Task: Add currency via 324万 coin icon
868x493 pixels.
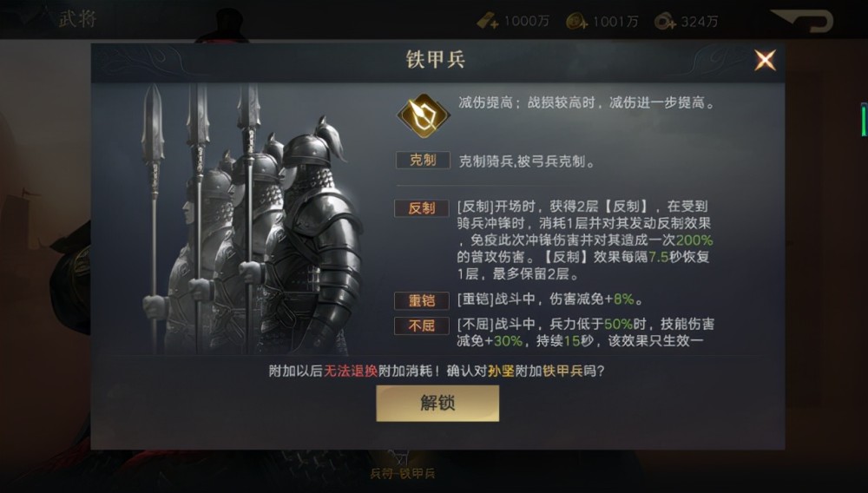Action: point(665,22)
